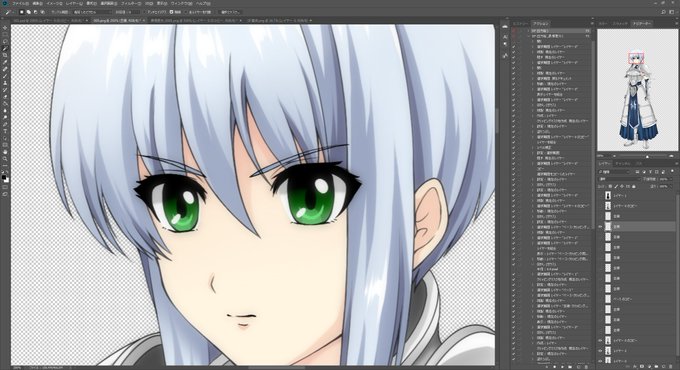680x370 pixels.
Task: Click the lock-all padlock icon in Layers panel
Action: (x=634, y=186)
